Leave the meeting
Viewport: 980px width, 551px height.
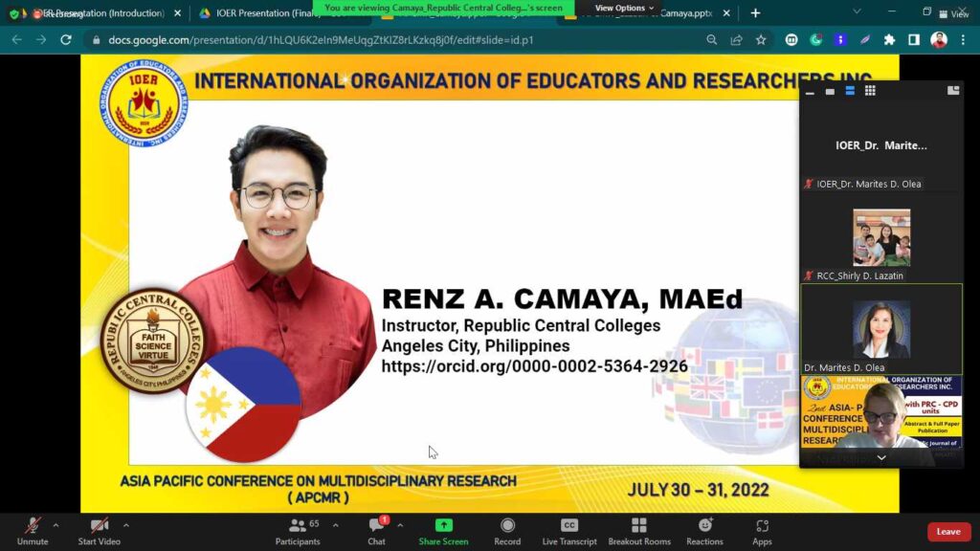click(948, 532)
